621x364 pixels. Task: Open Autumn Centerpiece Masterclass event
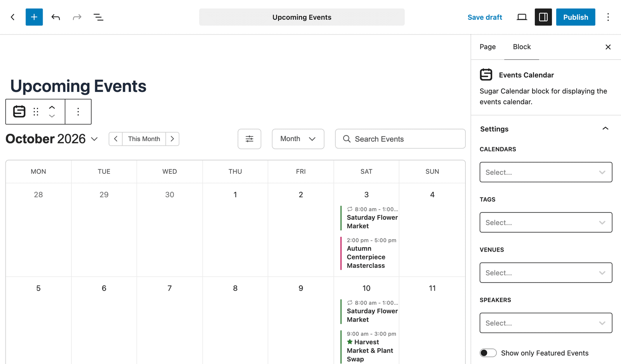366,257
